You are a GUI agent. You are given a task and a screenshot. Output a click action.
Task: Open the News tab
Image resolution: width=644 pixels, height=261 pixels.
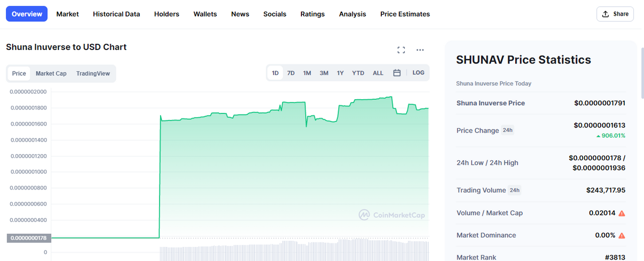click(x=240, y=14)
